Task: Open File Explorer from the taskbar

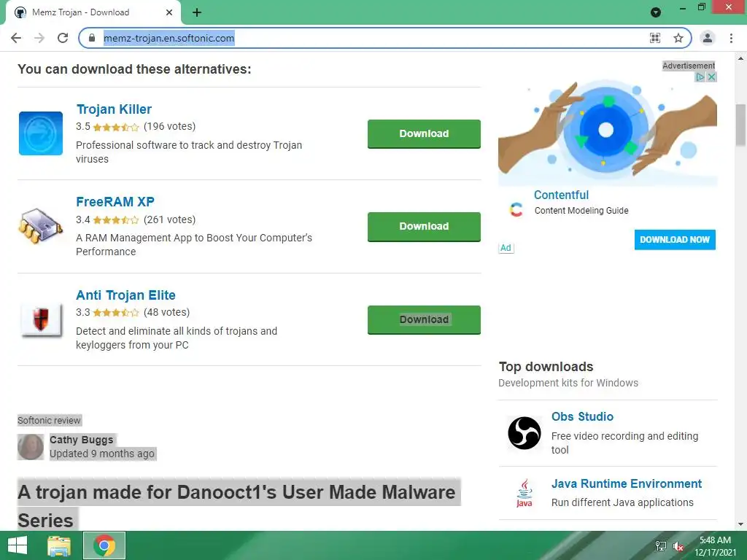Action: pos(59,545)
